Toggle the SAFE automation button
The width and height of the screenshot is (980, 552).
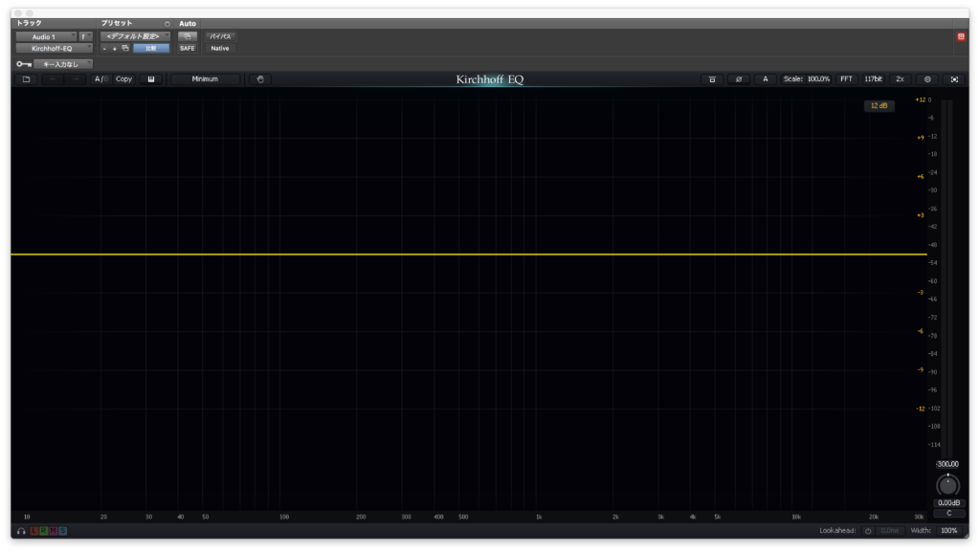tap(187, 48)
